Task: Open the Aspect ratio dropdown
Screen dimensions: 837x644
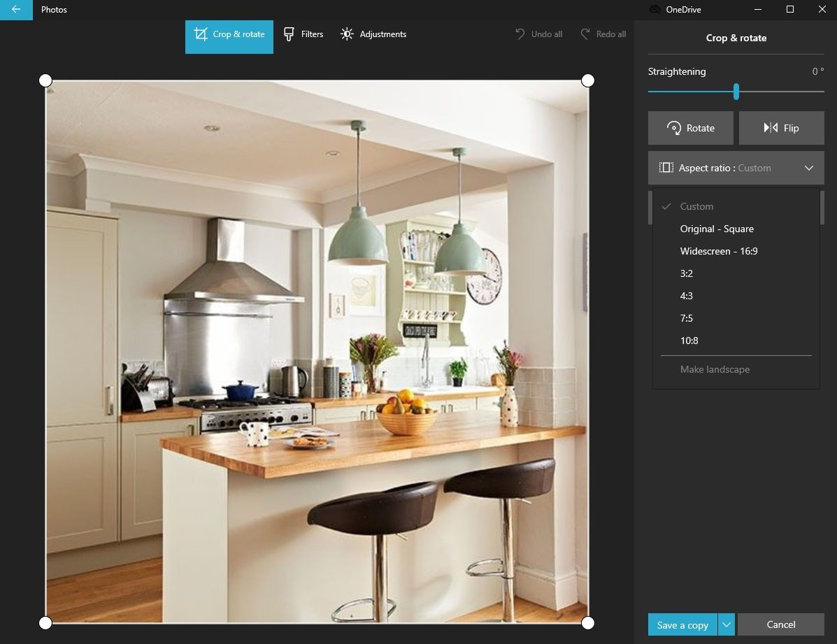Action: pos(736,168)
